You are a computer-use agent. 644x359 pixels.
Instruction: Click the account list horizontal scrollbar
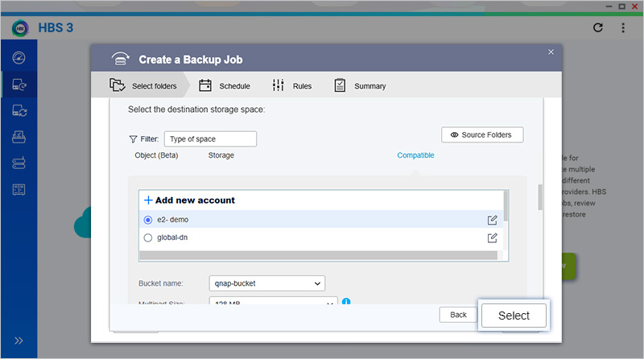coord(319,255)
